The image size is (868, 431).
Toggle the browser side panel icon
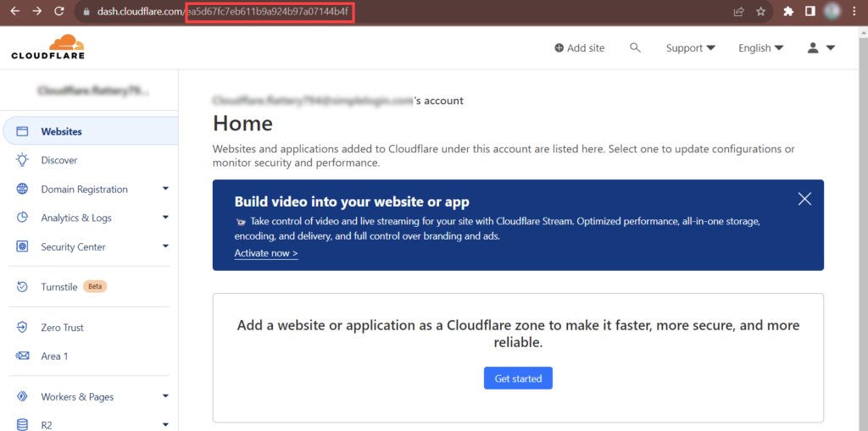pyautogui.click(x=810, y=12)
